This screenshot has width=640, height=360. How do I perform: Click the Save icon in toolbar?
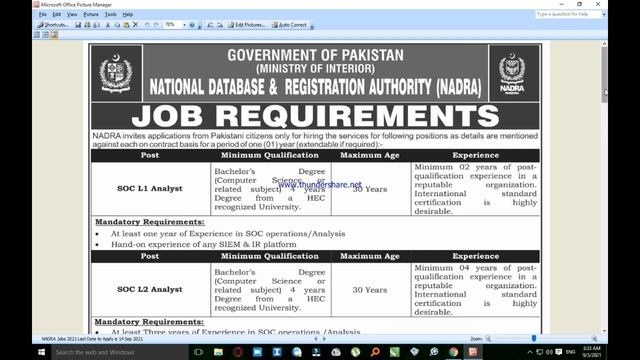(x=78, y=25)
